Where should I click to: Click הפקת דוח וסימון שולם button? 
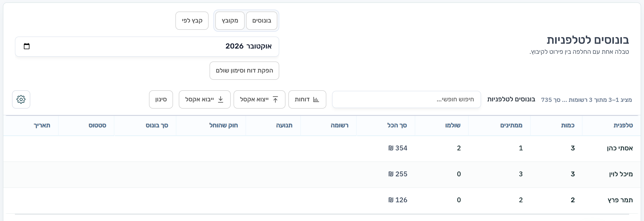point(244,70)
